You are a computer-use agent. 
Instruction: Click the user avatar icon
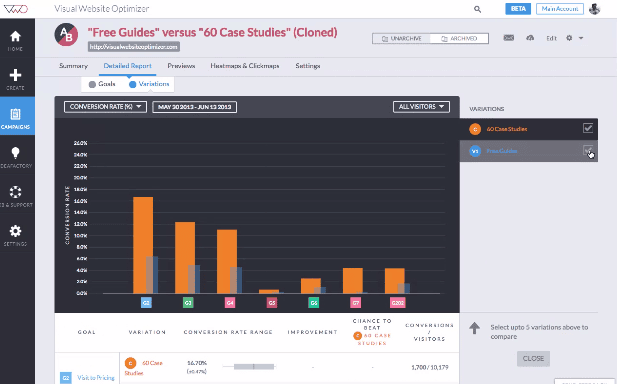click(x=594, y=9)
